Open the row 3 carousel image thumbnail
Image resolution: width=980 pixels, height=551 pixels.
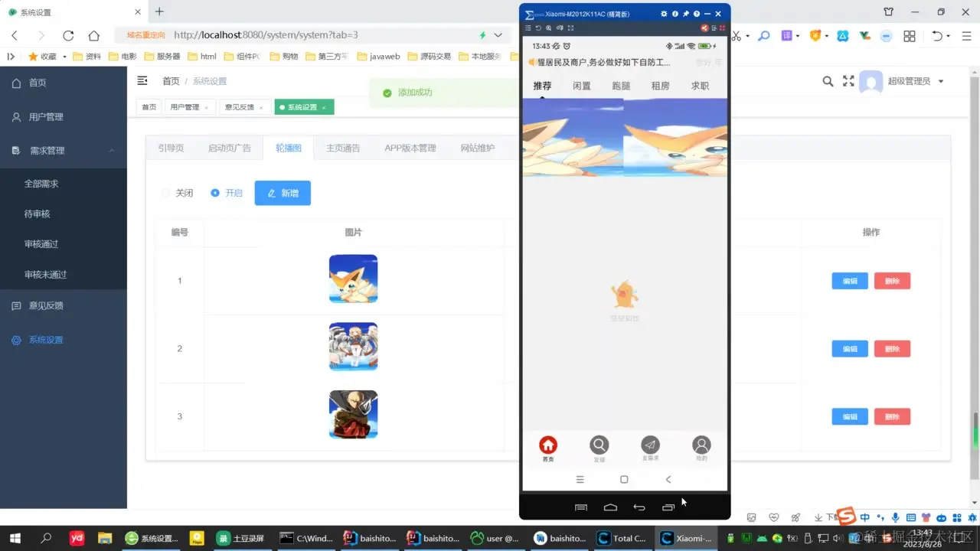[353, 414]
